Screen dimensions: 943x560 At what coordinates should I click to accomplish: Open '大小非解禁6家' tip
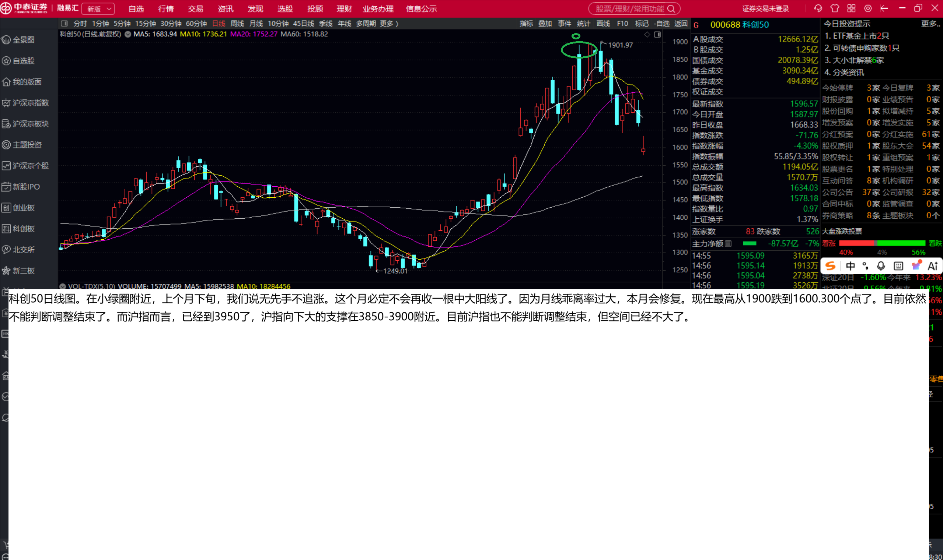854,60
